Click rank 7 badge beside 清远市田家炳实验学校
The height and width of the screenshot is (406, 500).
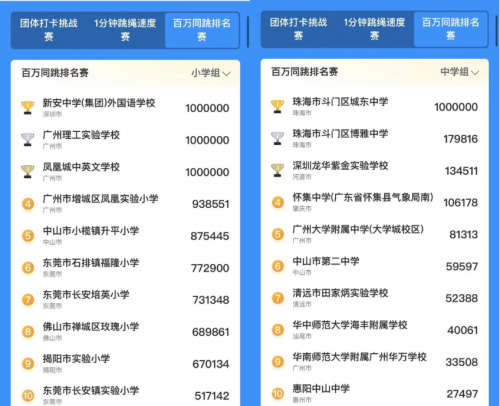[278, 298]
